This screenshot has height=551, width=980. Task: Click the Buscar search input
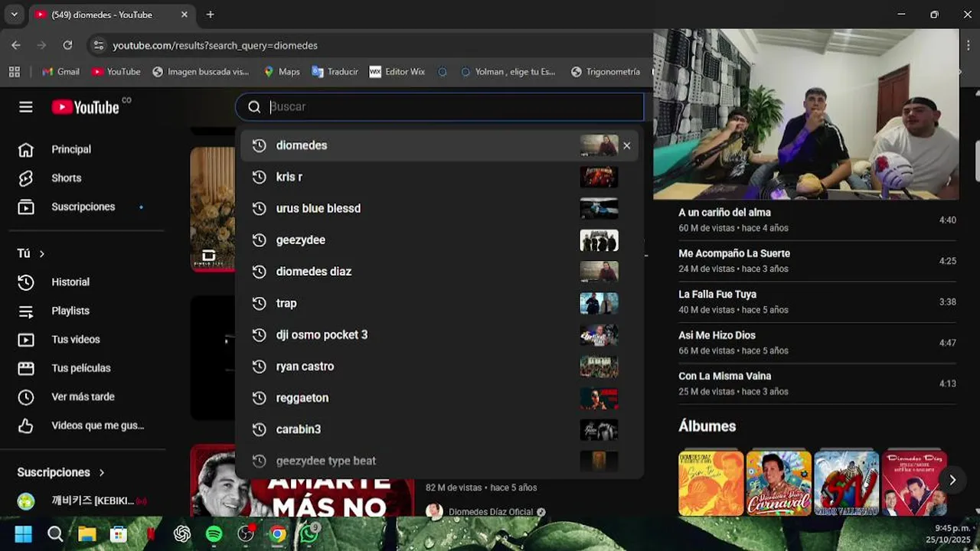455,107
